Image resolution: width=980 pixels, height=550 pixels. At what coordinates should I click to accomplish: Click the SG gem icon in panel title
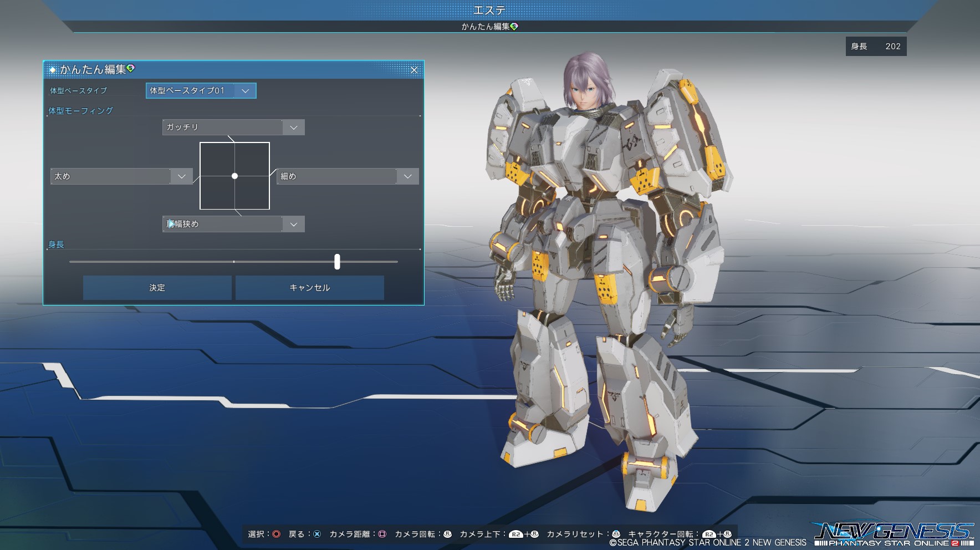131,68
